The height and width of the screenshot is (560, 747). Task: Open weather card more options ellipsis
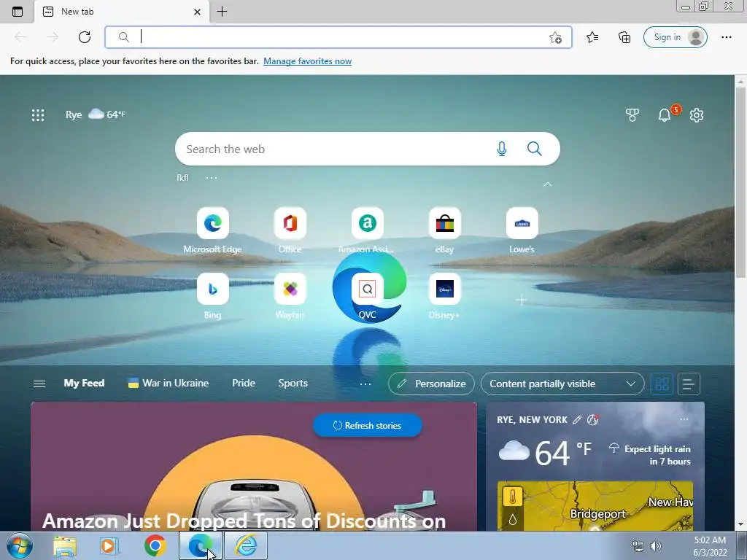click(684, 419)
